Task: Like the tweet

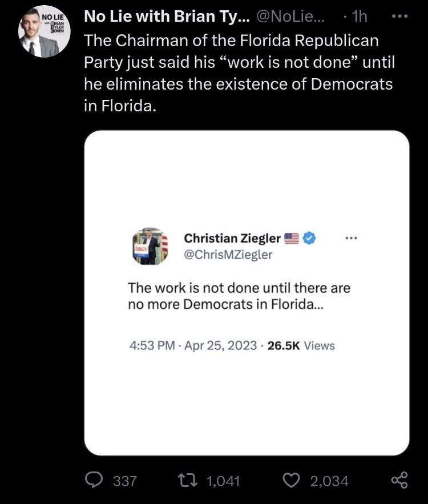Action: coord(291,481)
